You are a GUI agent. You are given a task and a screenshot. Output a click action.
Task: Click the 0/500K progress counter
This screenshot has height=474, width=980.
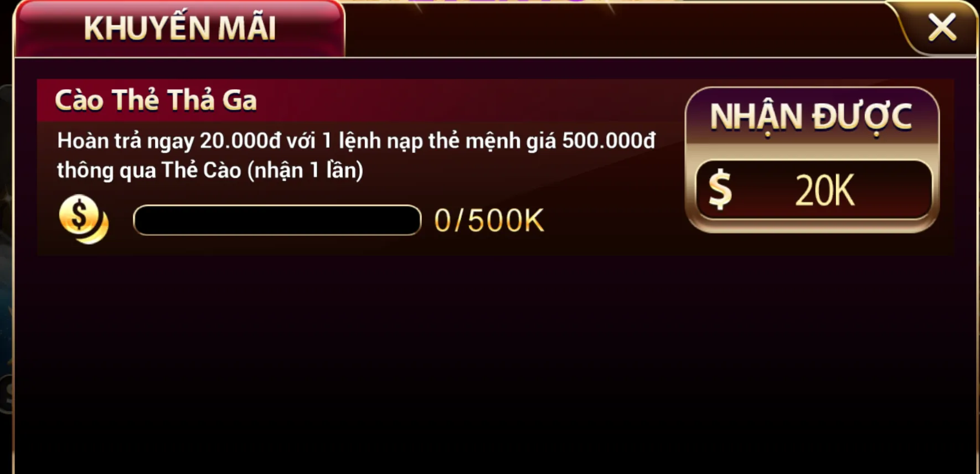click(489, 221)
